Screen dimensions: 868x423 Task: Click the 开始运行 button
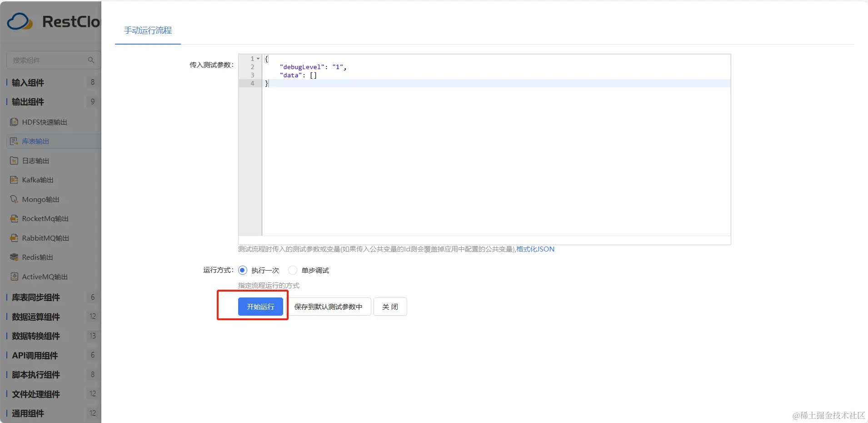pyautogui.click(x=260, y=307)
